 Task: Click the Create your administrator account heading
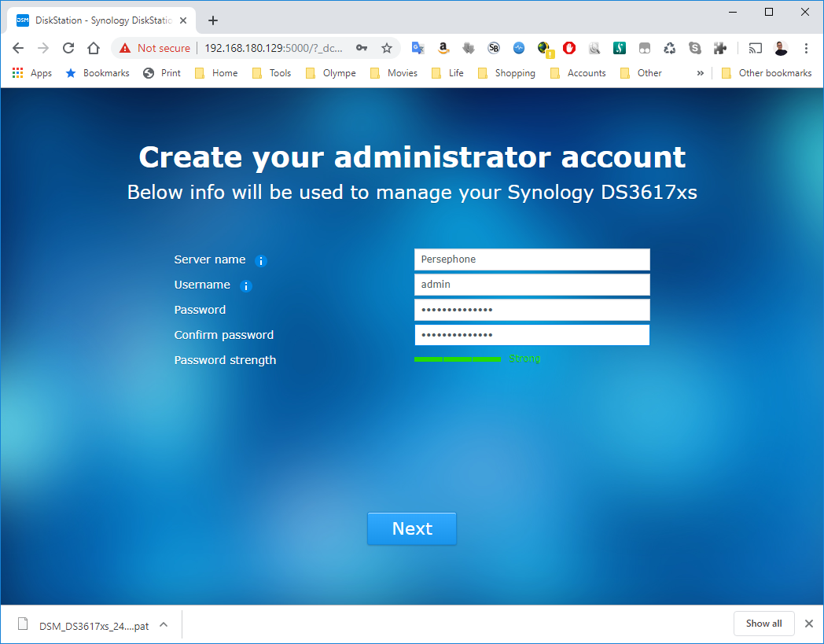pos(412,156)
